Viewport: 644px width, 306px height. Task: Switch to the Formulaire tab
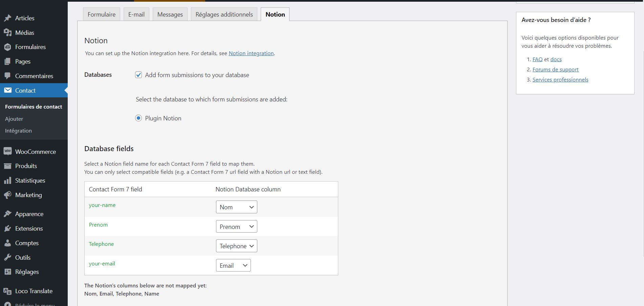pos(102,14)
